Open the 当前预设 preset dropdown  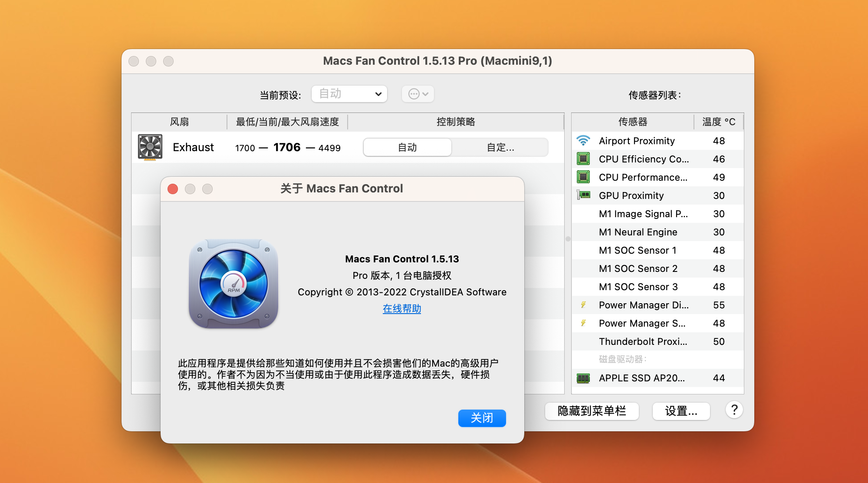349,94
